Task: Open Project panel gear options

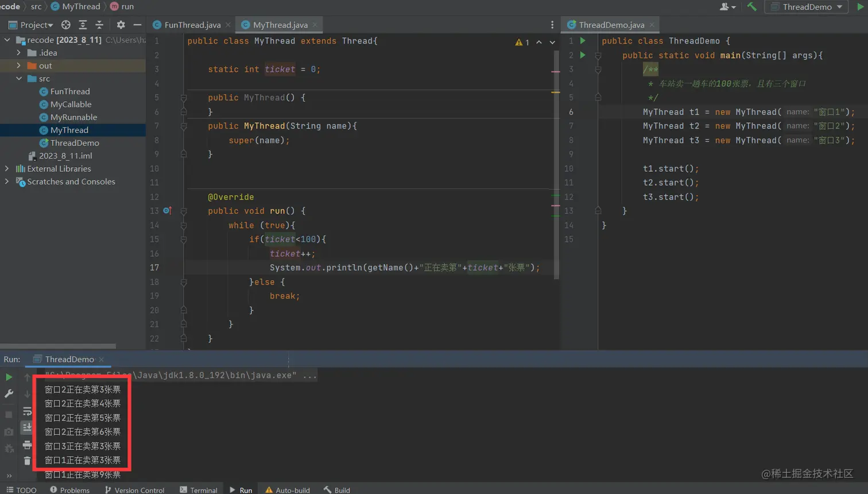Action: tap(121, 25)
